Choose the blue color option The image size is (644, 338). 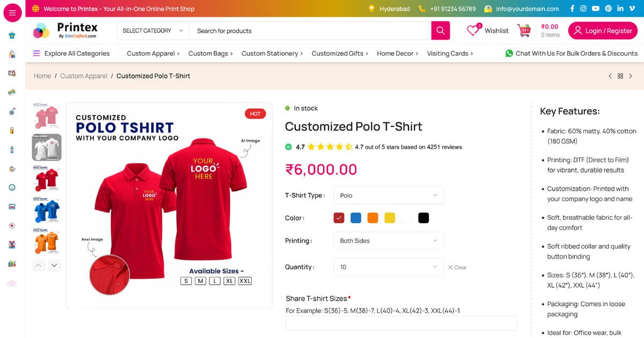356,218
